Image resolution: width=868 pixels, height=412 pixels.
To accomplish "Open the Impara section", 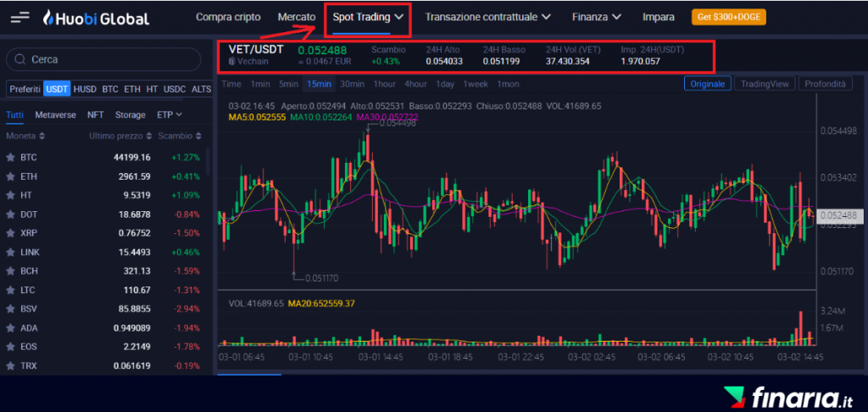I will 658,17.
